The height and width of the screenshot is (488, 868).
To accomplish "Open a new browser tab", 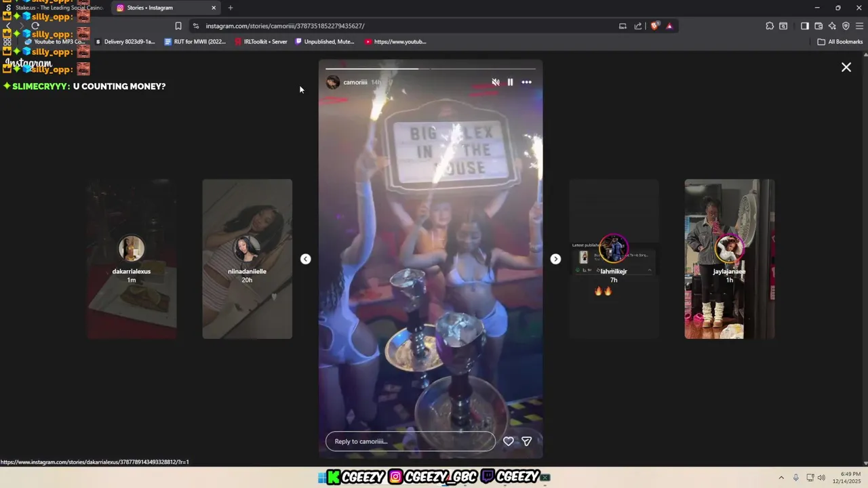I will tap(231, 8).
